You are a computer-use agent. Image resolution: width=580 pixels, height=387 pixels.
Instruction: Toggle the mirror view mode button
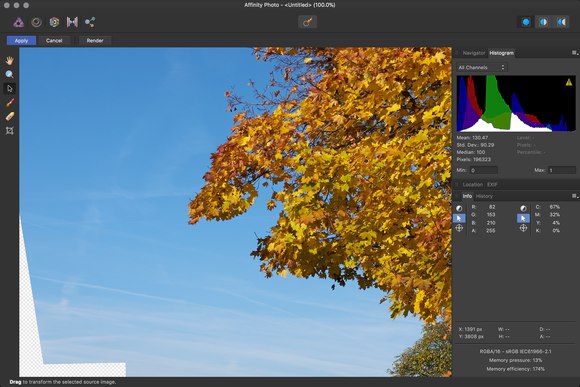click(561, 22)
